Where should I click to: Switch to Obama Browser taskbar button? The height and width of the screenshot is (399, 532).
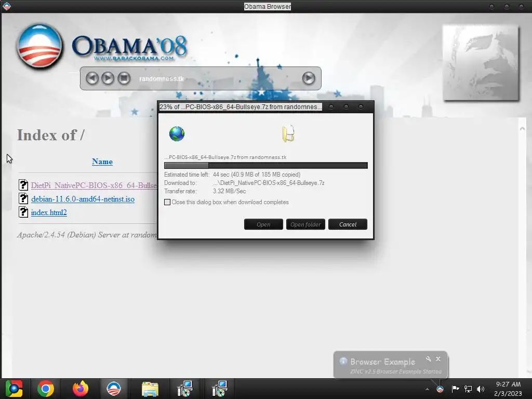[114, 389]
